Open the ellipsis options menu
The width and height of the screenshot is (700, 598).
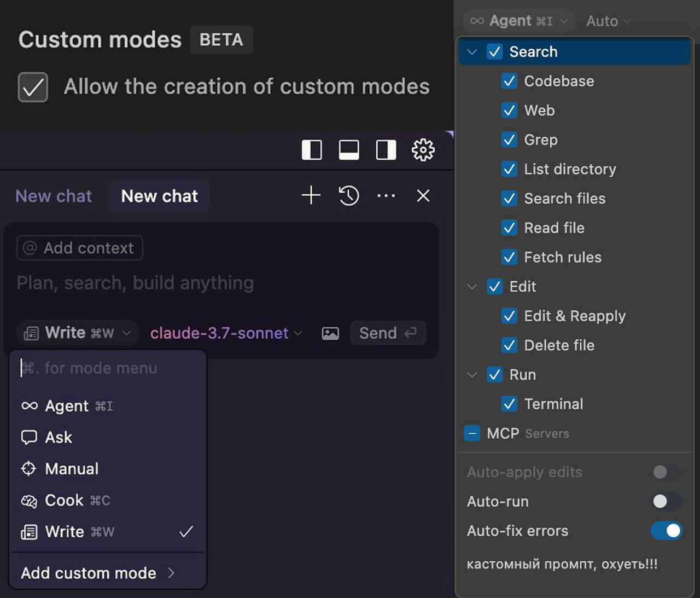[x=386, y=195]
